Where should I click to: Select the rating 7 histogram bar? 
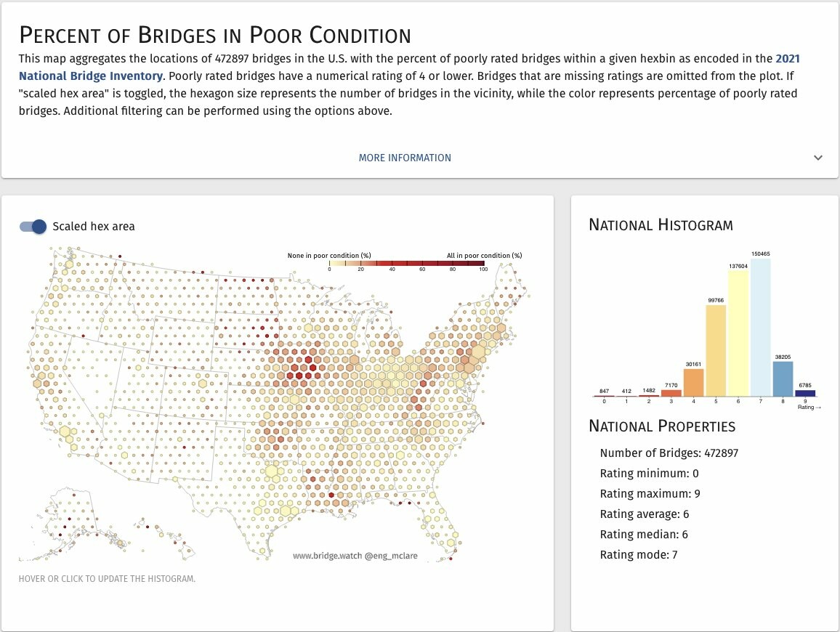click(761, 328)
